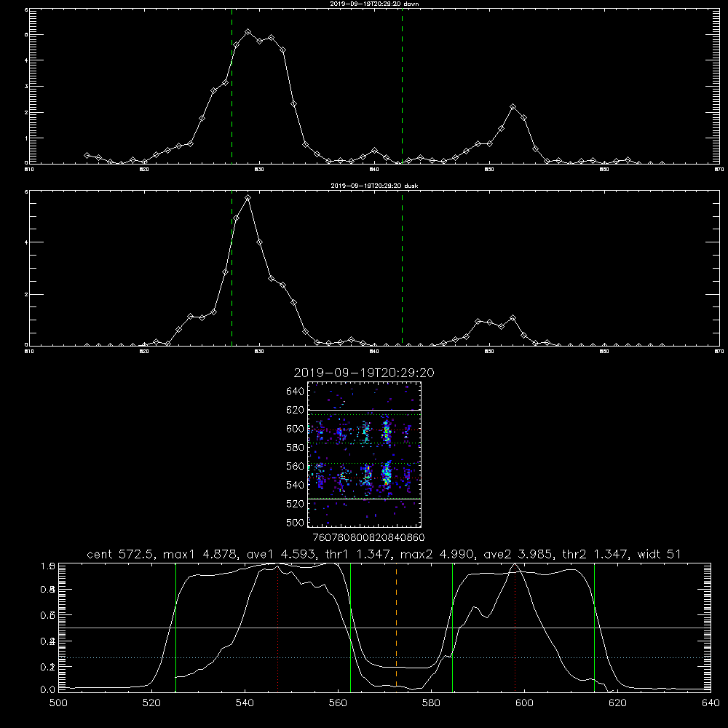Click the 'max1 4.878' value
Image resolution: width=728 pixels, height=728 pixels.
201,554
